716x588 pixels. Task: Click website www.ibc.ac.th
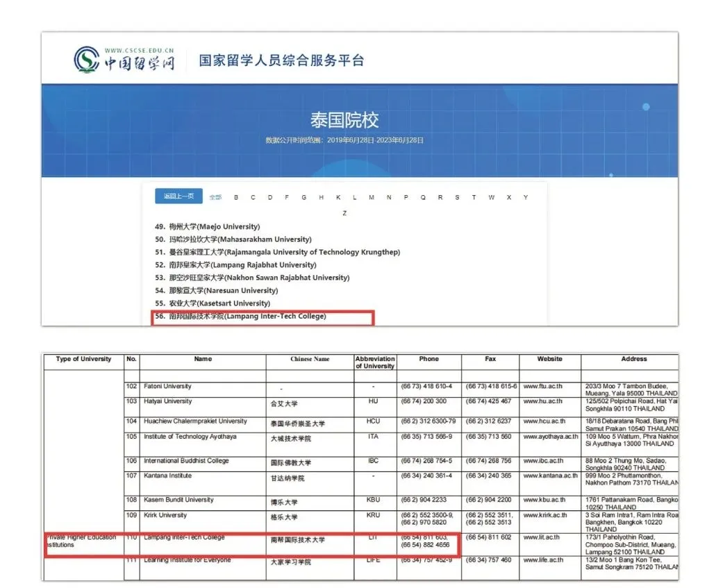point(543,461)
